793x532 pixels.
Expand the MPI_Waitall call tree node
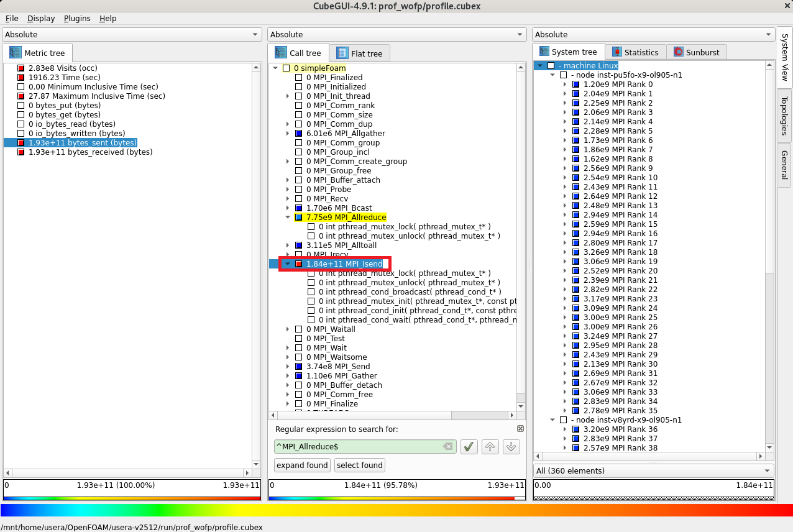coord(288,329)
